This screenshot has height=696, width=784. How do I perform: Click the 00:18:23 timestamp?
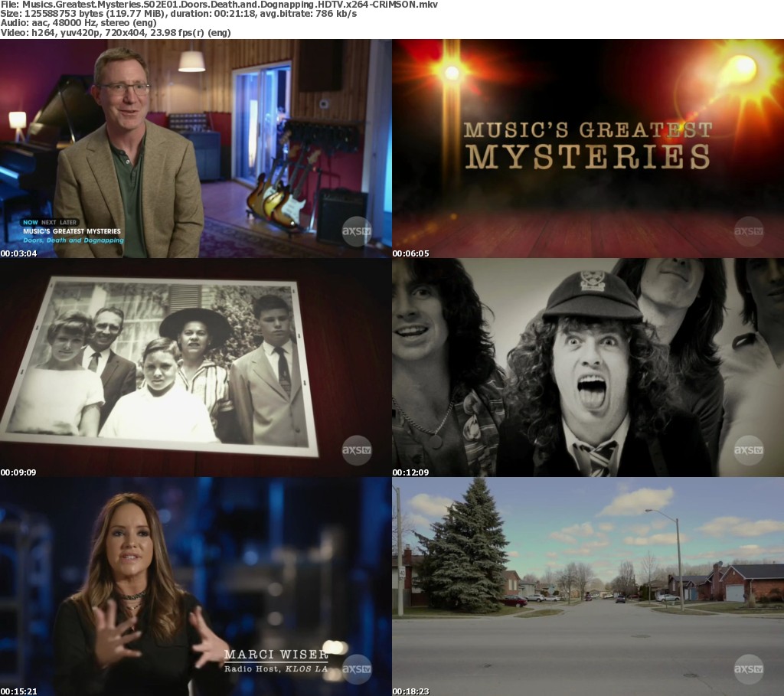tap(411, 691)
